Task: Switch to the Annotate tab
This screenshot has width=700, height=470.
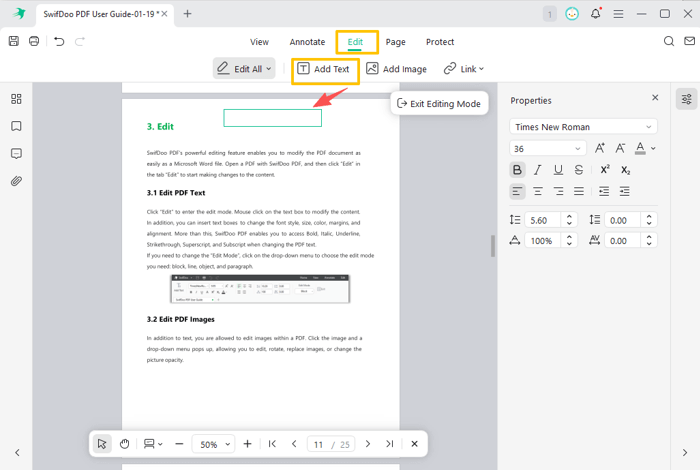Action: [307, 42]
